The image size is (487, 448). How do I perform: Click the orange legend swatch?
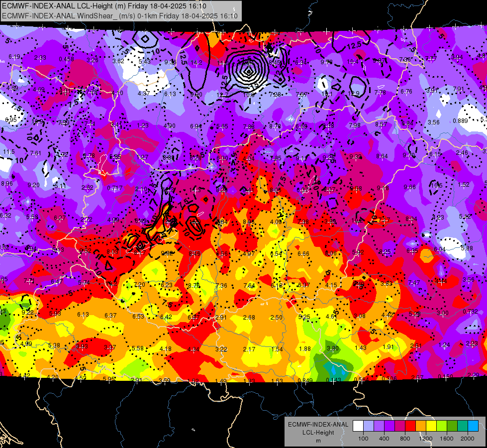[421, 426]
